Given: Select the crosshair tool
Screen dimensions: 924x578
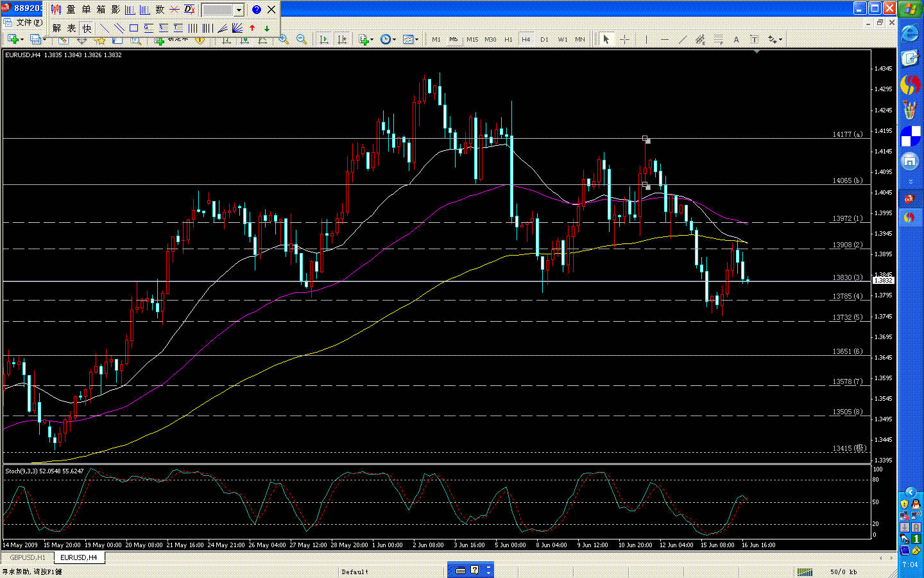Looking at the screenshot, I should 624,39.
